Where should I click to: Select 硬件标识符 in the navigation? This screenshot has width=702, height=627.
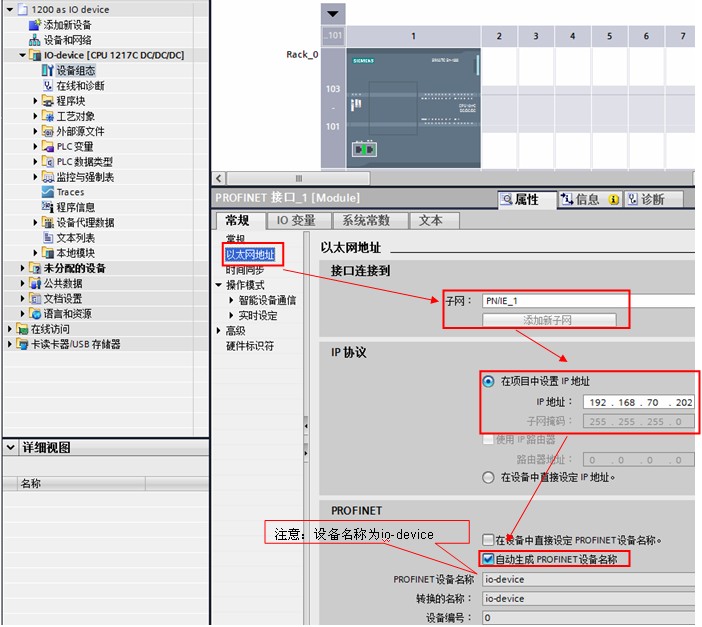click(250, 346)
